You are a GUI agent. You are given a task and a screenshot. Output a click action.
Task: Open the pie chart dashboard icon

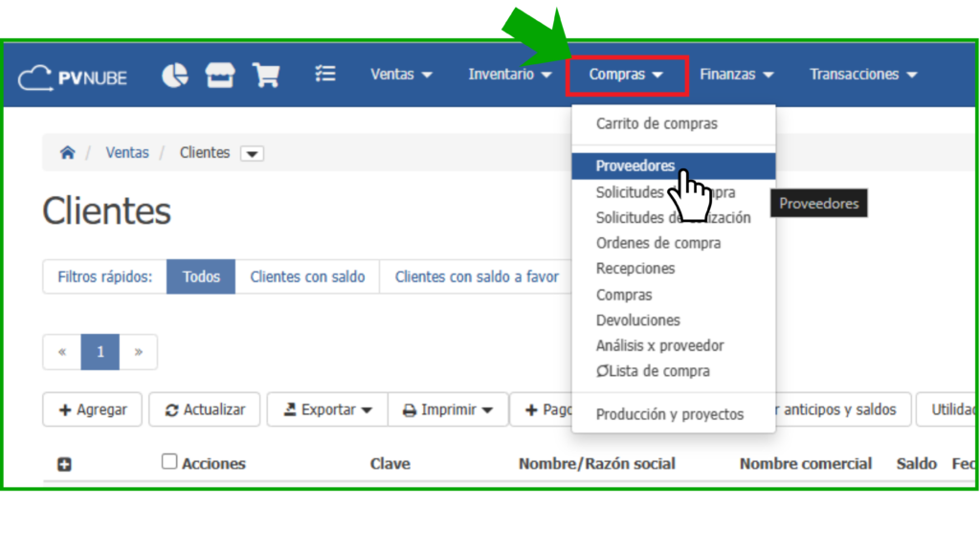pos(175,76)
